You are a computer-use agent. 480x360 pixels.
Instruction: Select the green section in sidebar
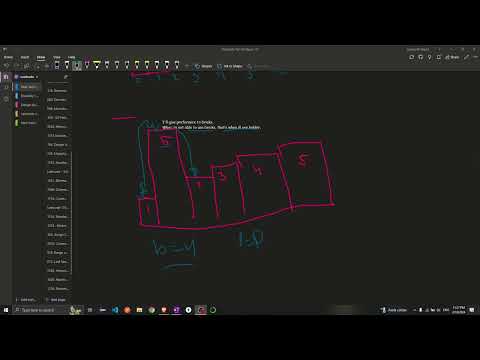point(28,123)
